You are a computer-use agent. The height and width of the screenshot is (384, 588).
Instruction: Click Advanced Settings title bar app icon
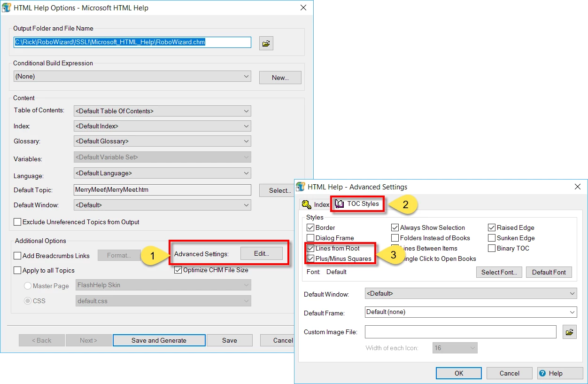click(301, 187)
